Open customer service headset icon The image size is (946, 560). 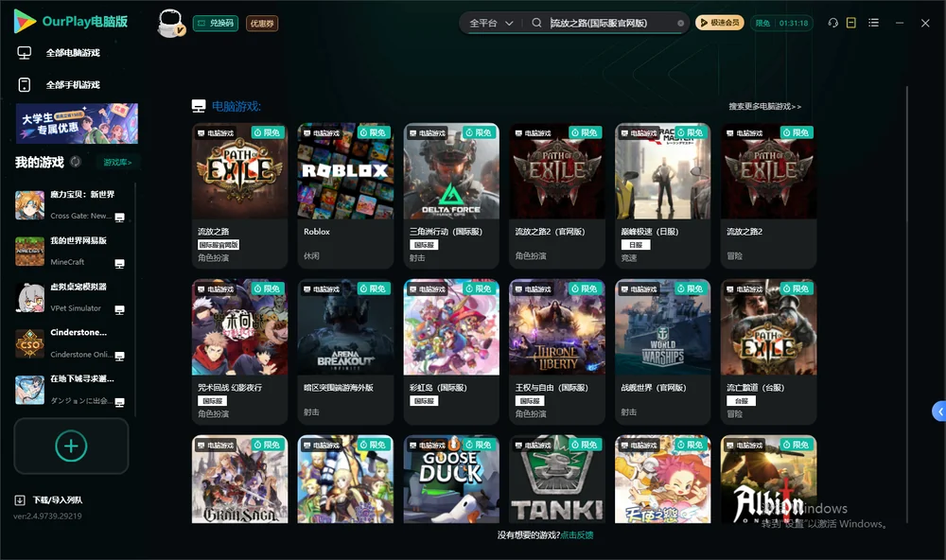click(832, 23)
